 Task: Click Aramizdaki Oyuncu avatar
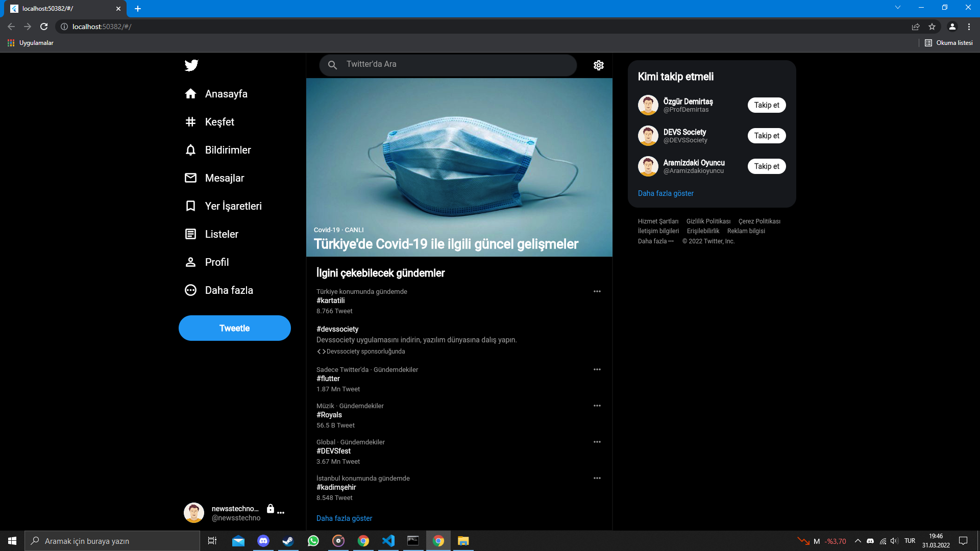pos(648,166)
